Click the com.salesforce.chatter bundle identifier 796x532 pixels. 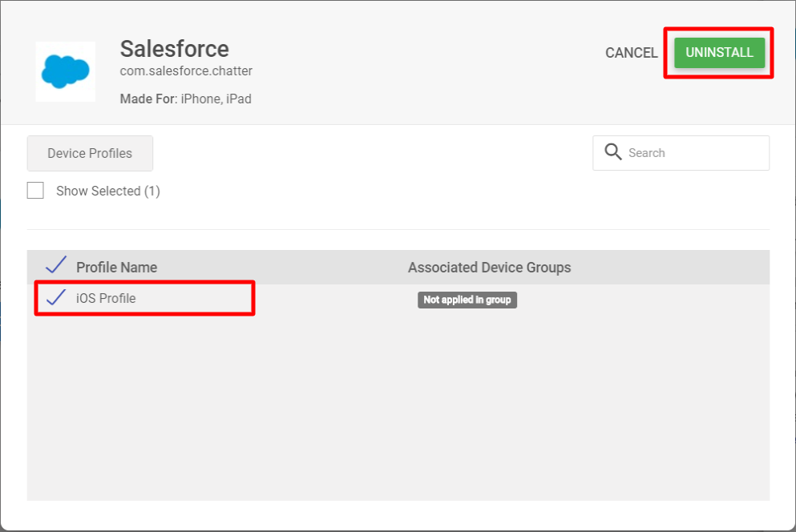click(186, 71)
